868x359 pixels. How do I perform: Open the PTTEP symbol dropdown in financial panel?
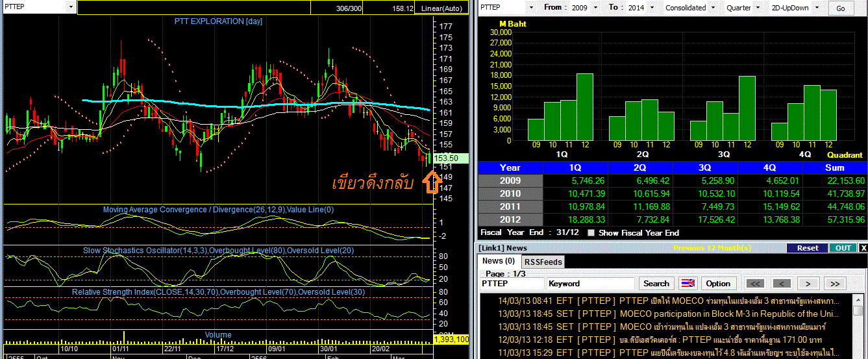point(530,7)
